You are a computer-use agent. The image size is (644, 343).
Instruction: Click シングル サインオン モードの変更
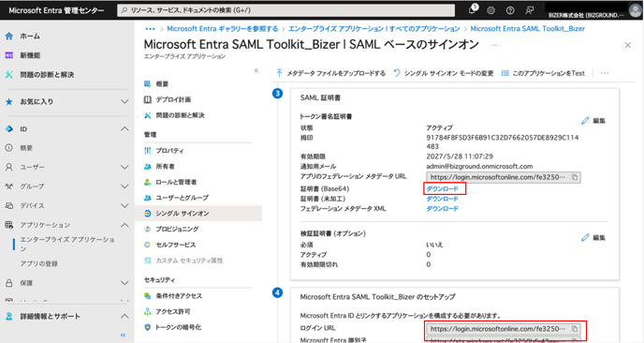[x=443, y=73]
